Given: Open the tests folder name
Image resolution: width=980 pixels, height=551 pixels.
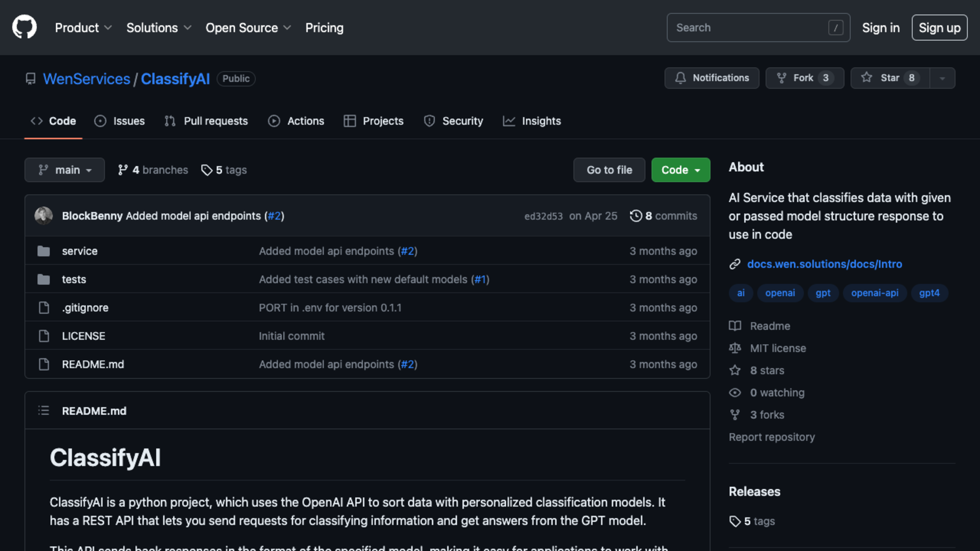Looking at the screenshot, I should pos(74,280).
